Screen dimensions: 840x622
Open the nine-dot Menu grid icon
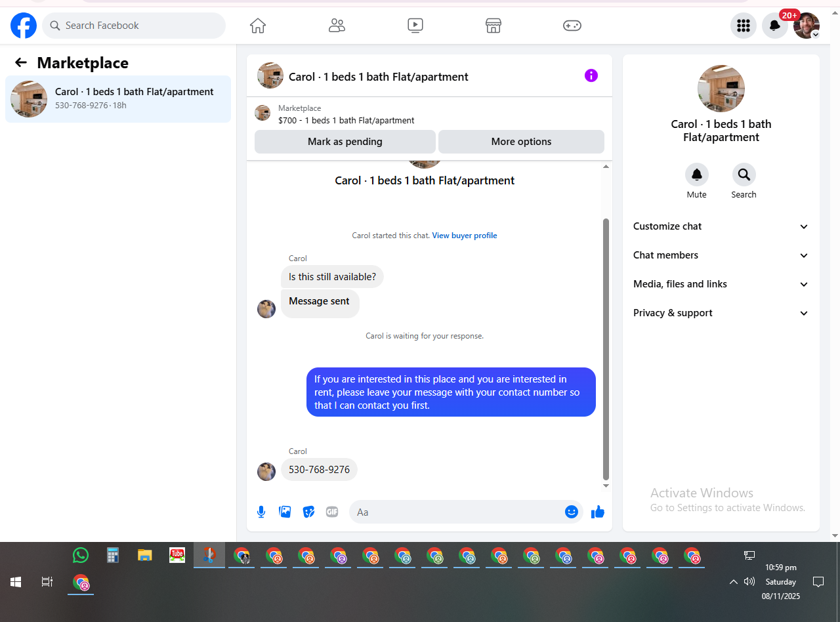point(744,26)
